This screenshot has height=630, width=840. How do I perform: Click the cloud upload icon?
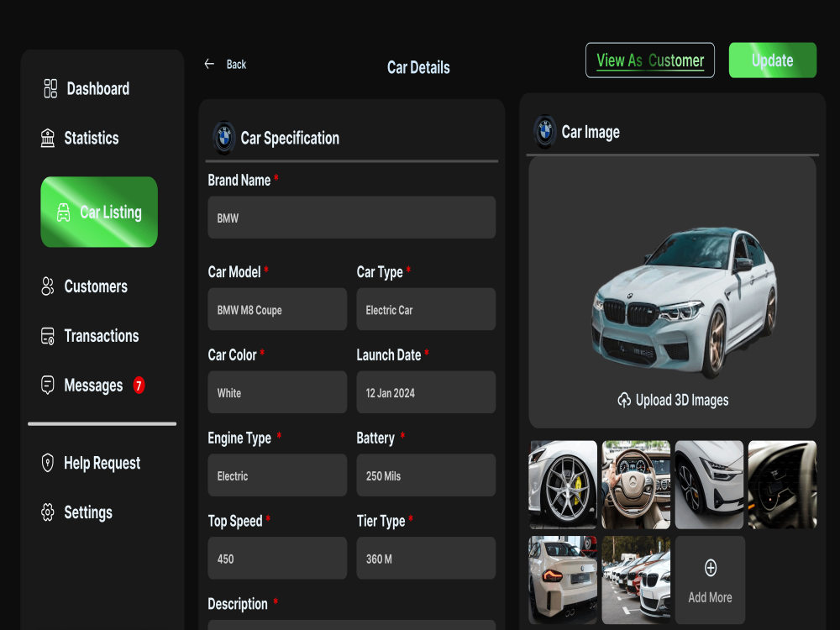[624, 400]
